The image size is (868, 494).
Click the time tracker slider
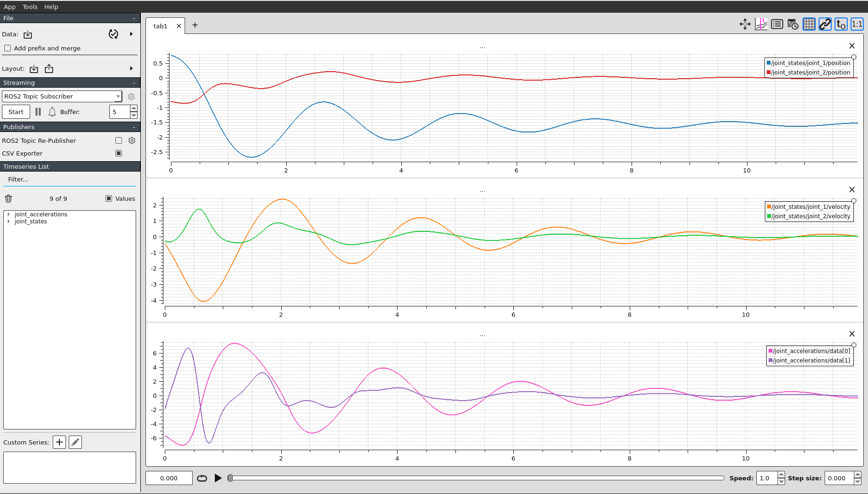coord(476,478)
